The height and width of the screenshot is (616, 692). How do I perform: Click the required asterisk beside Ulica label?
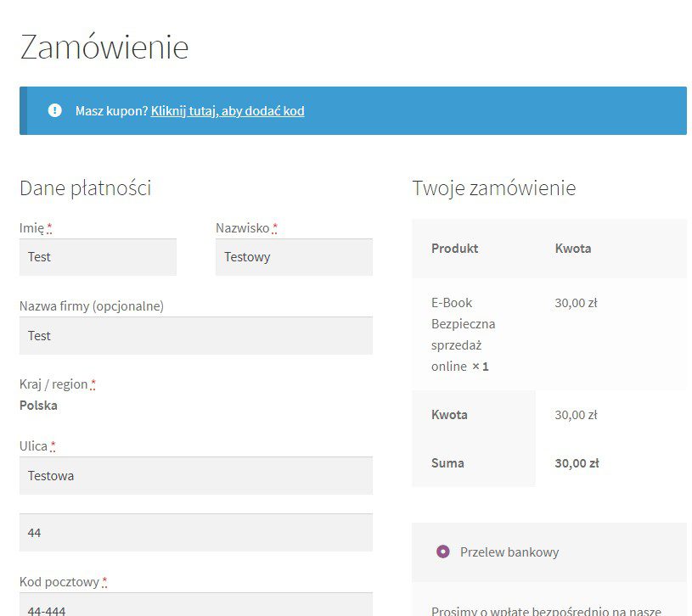(53, 446)
